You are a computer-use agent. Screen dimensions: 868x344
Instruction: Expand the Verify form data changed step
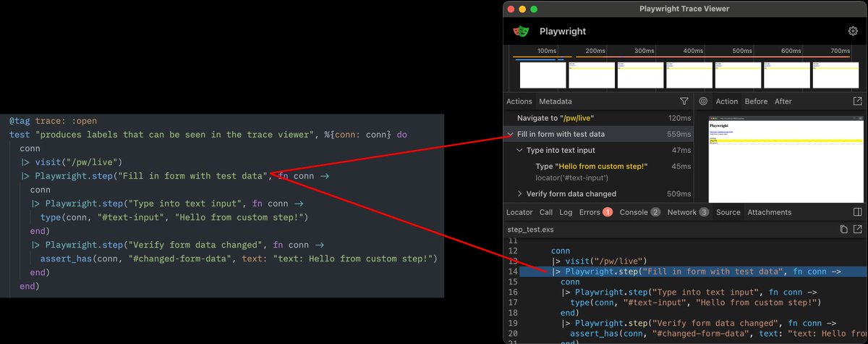click(x=520, y=193)
